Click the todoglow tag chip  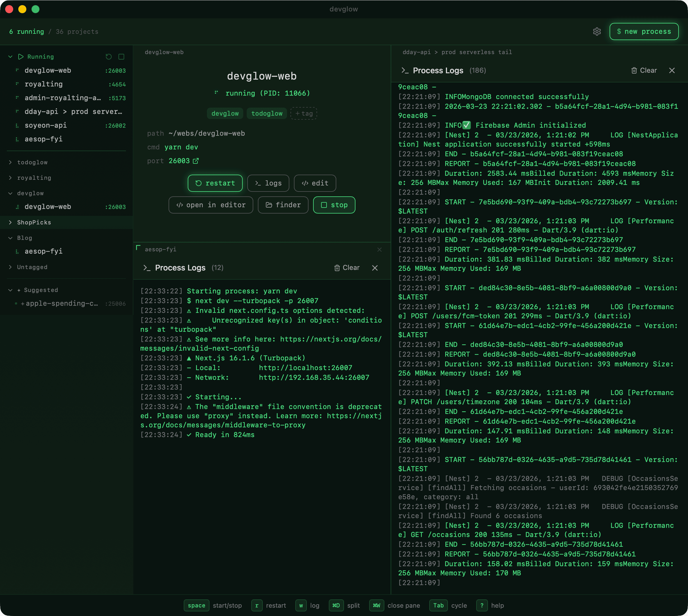pos(267,113)
